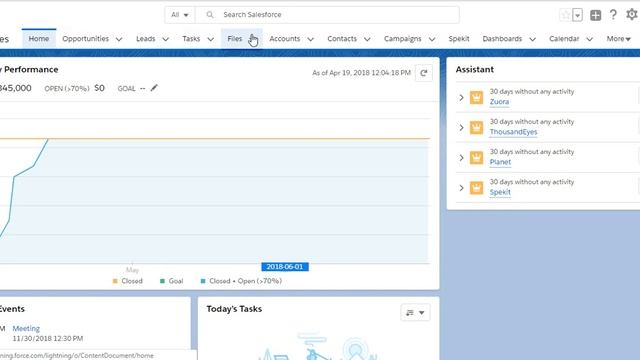The width and height of the screenshot is (640, 360).
Task: Open the Campaigns tab
Action: (x=402, y=39)
